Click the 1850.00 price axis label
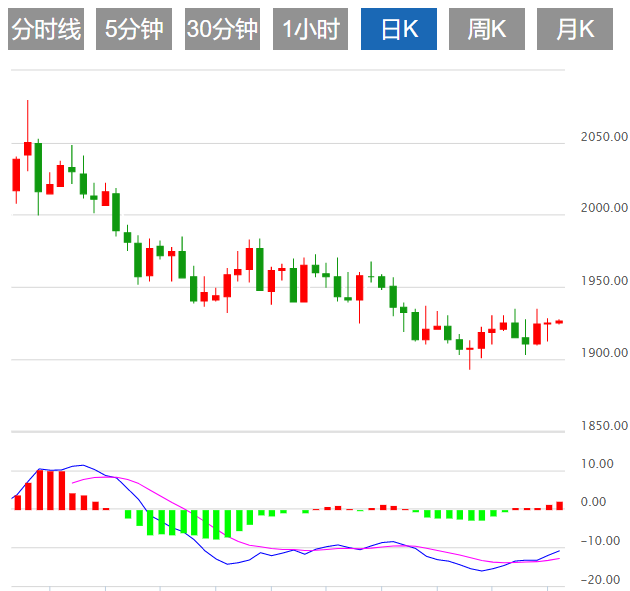The height and width of the screenshot is (591, 630). point(604,426)
